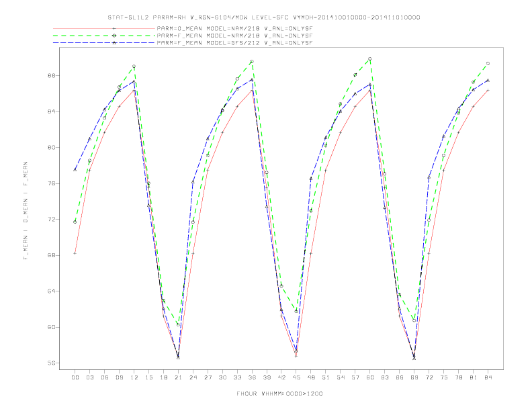Click green circle marker at hour 45 trough
The height and width of the screenshot is (411, 532).
click(x=296, y=311)
